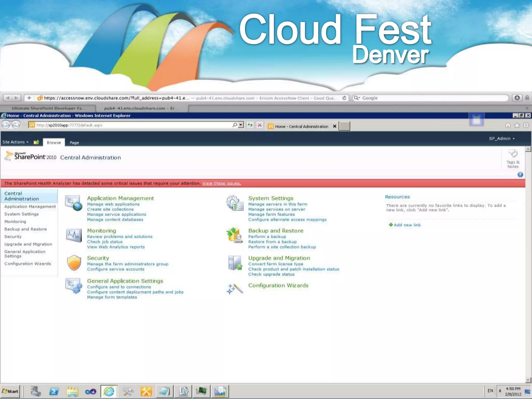Switch to the Page ribbon tab
Image resolution: width=532 pixels, height=399 pixels.
pos(74,143)
